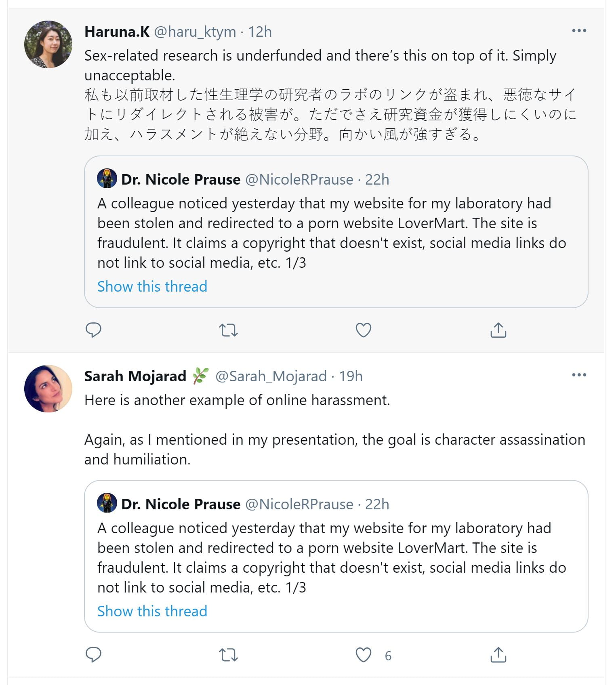The image size is (616, 685).
Task: Show this thread in Sarah Mojarad's quoted tweet
Action: [152, 611]
